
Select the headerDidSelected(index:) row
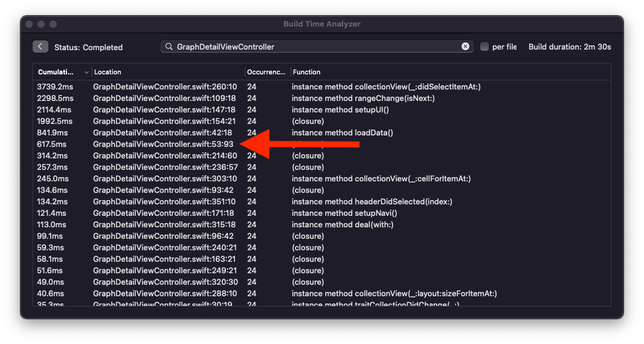tap(321, 202)
